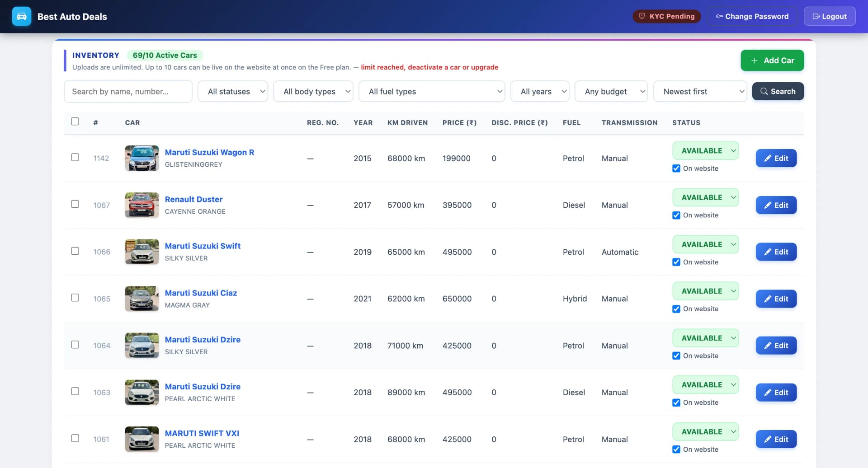868x468 pixels.
Task: Toggle On website for Renault Duster
Action: (676, 215)
